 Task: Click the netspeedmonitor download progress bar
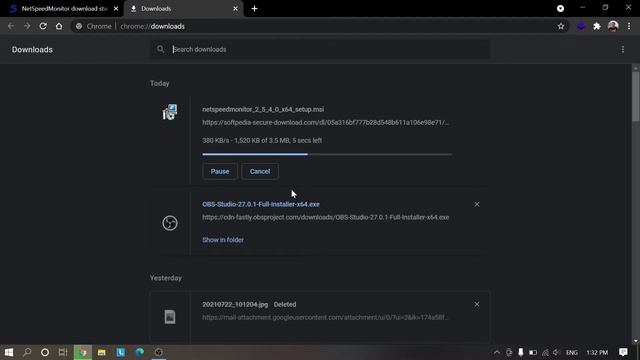[x=327, y=154]
